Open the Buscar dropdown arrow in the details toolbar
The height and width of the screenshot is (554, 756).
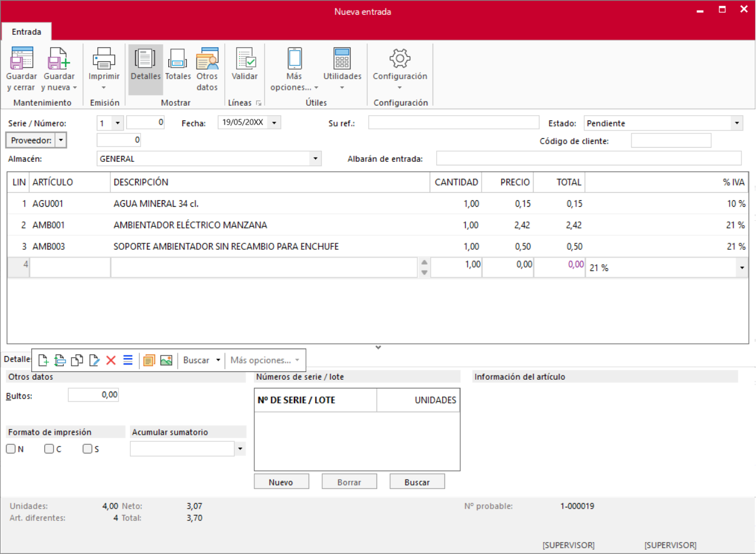218,360
